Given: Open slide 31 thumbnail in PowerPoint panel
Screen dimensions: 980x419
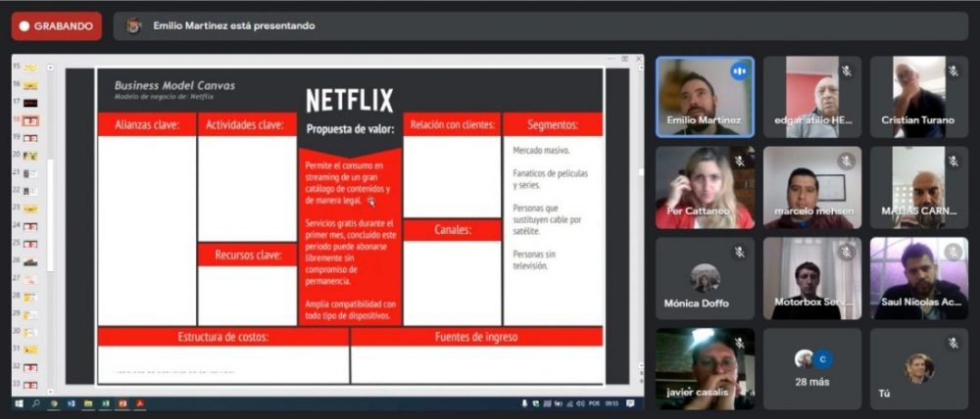Looking at the screenshot, I should pos(30,349).
